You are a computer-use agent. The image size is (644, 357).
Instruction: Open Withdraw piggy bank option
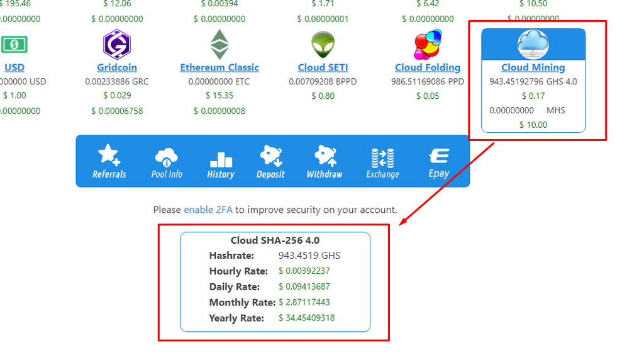click(x=325, y=162)
